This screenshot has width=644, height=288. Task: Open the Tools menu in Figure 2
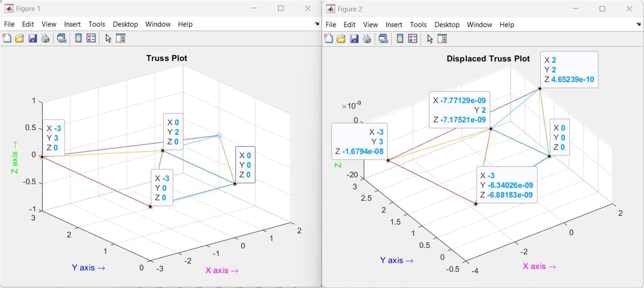click(x=418, y=25)
